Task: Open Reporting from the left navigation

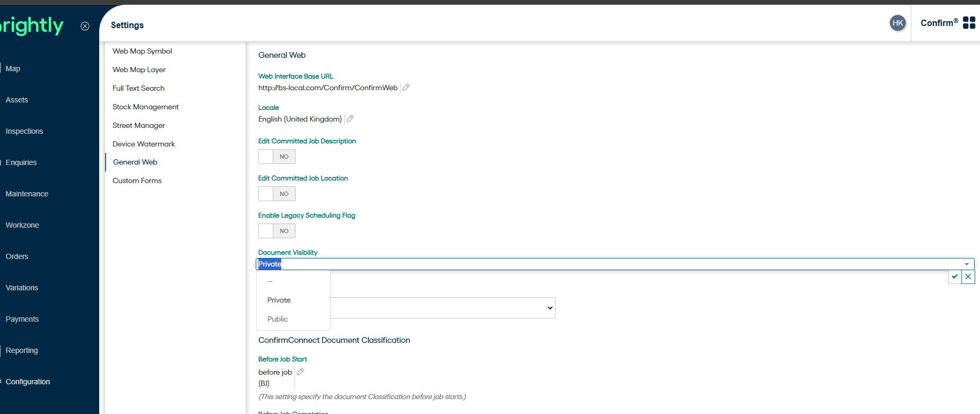Action: click(22, 350)
